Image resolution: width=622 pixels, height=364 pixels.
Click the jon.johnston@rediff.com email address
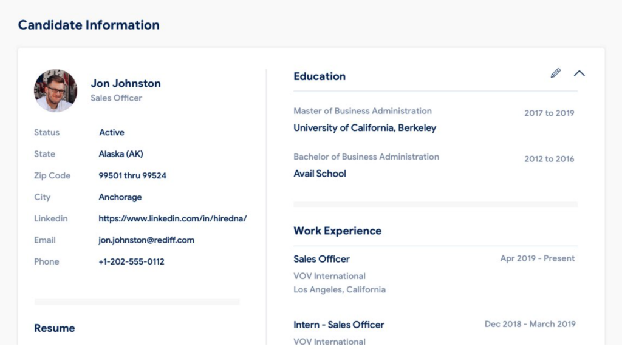click(x=146, y=240)
